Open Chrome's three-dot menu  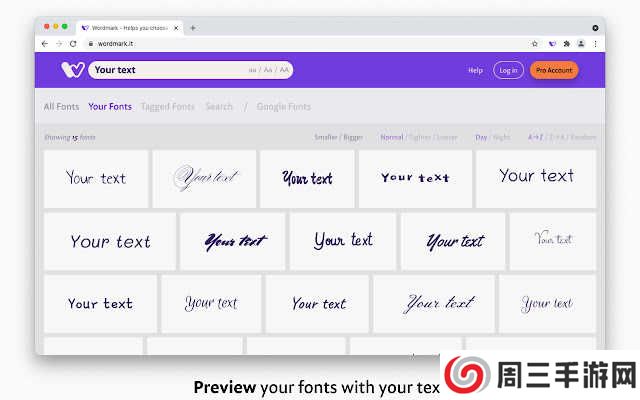[595, 44]
